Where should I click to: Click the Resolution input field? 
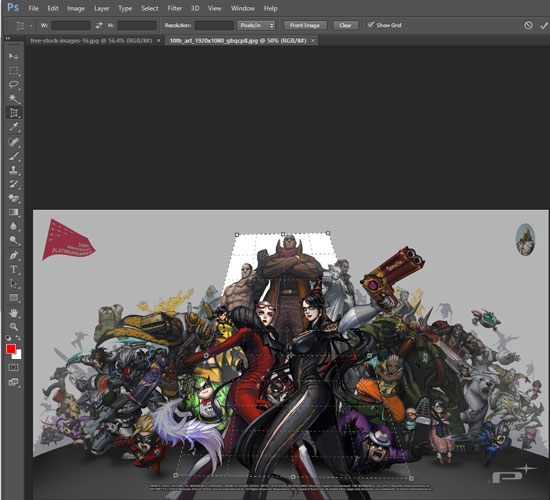point(214,25)
